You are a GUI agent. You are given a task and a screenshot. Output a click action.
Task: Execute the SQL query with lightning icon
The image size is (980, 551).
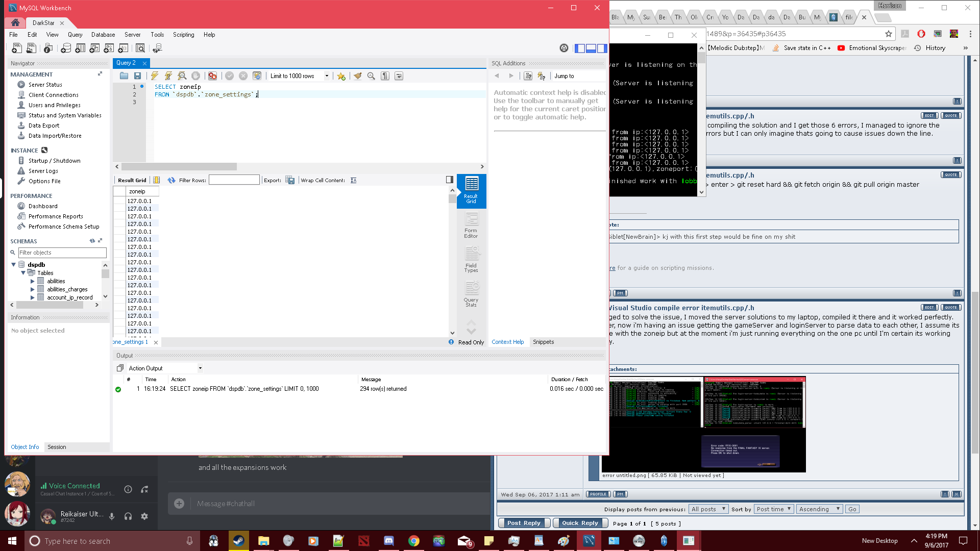pyautogui.click(x=155, y=76)
